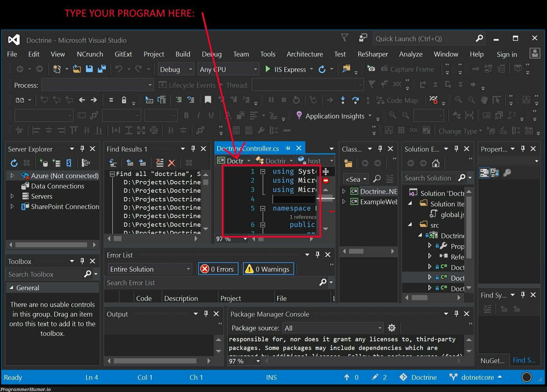Screen dimensions: 547x392
Task: Click the Sign in link
Action: 507,54
